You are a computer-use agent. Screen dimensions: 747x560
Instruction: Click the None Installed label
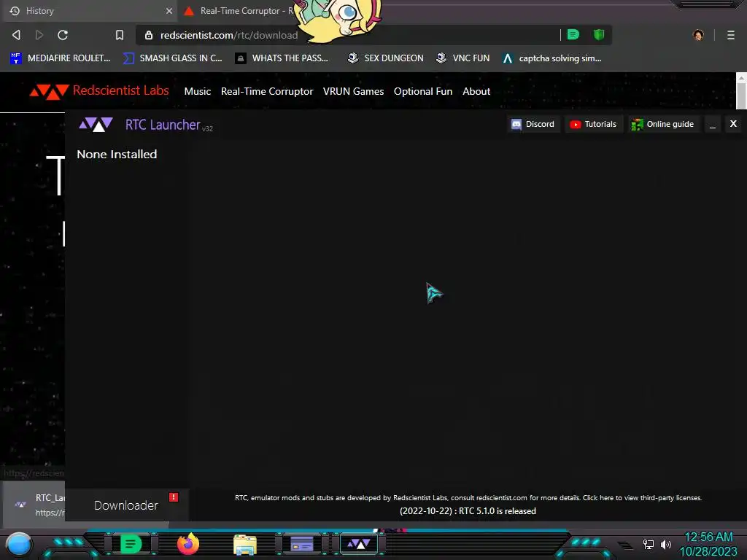[x=117, y=155]
